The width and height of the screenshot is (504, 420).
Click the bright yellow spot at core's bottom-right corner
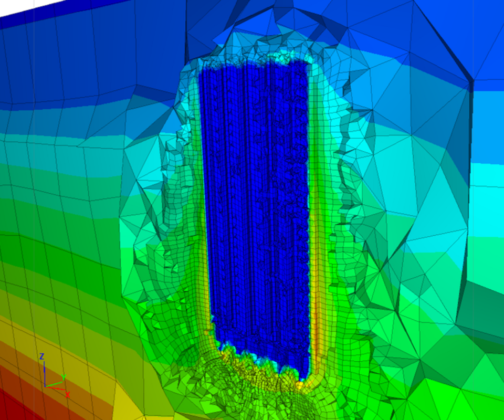[300, 384]
